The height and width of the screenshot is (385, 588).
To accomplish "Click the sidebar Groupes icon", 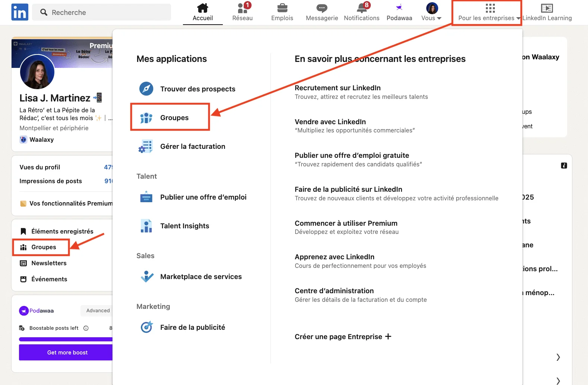I will click(x=23, y=247).
